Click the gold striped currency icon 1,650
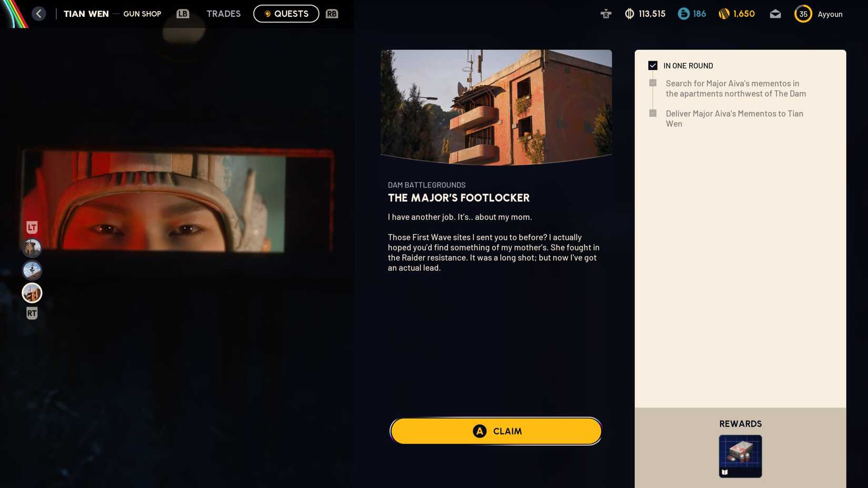 tap(736, 14)
